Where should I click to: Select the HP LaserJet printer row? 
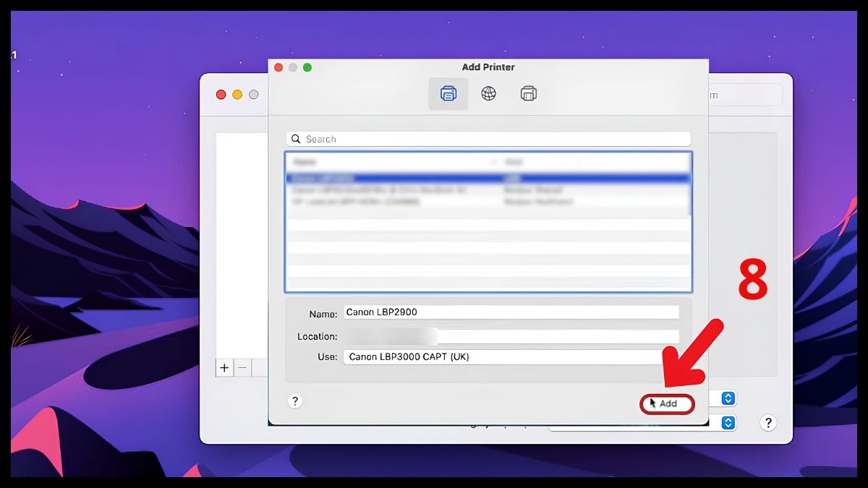(x=488, y=202)
